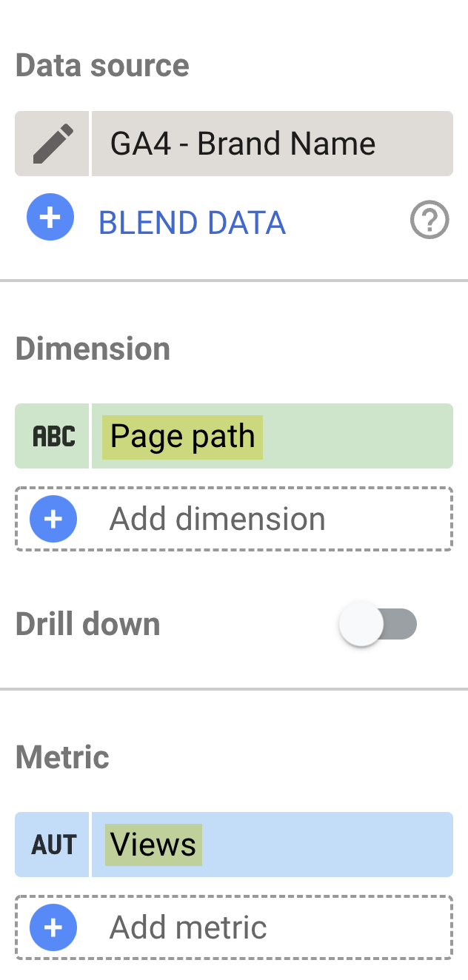Open the help icon beside BLEND DATA

click(429, 219)
